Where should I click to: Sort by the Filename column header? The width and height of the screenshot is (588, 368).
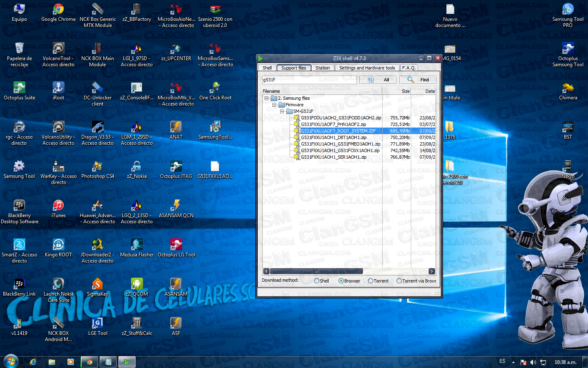pyautogui.click(x=322, y=91)
